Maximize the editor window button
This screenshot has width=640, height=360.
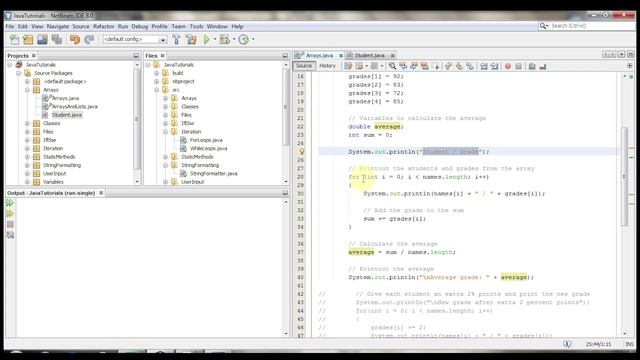631,54
